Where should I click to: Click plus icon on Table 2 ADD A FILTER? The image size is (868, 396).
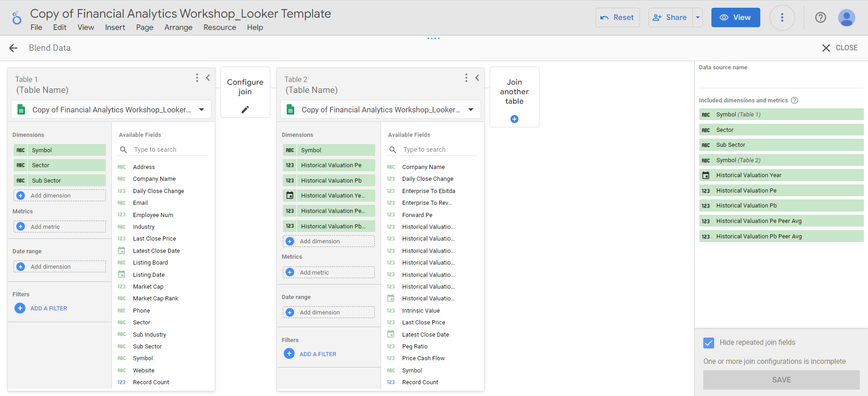(289, 354)
